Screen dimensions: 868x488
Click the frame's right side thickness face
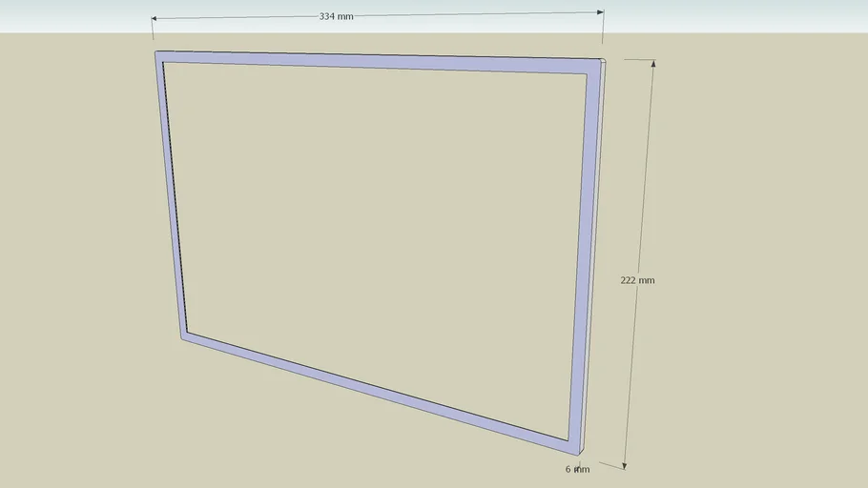click(595, 257)
